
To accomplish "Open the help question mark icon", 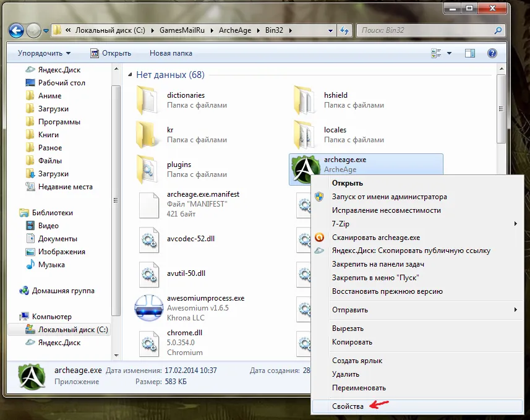I will (492, 54).
